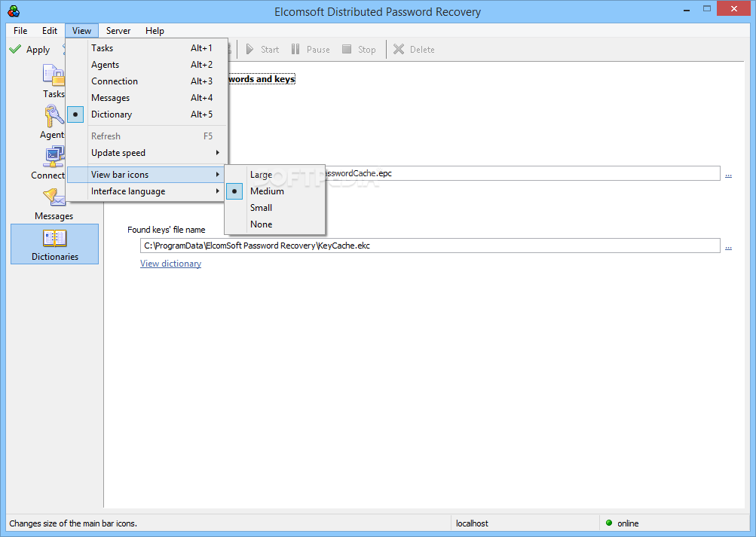Open the Agents keys icon in sidebar
756x537 pixels.
(x=54, y=116)
